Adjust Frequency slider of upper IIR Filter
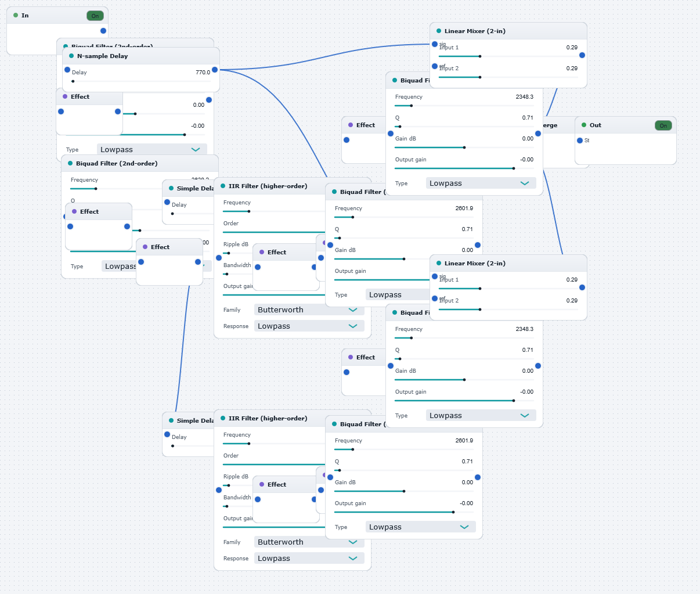This screenshot has height=594, width=700. (274, 211)
